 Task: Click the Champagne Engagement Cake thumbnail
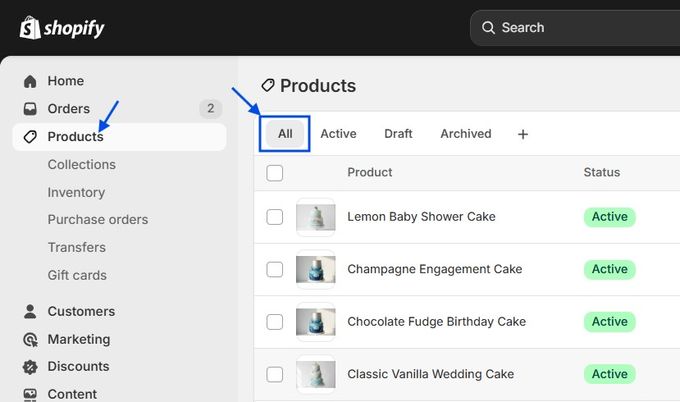[316, 269]
